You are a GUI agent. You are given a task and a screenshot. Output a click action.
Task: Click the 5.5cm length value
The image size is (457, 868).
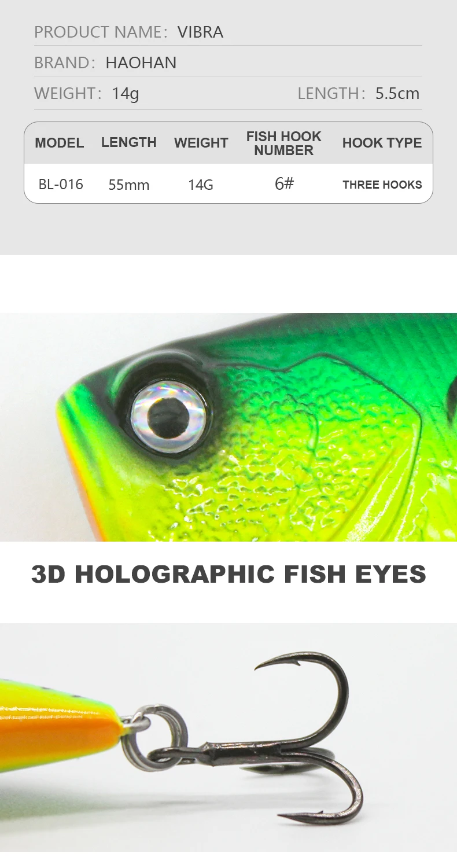coord(397,94)
